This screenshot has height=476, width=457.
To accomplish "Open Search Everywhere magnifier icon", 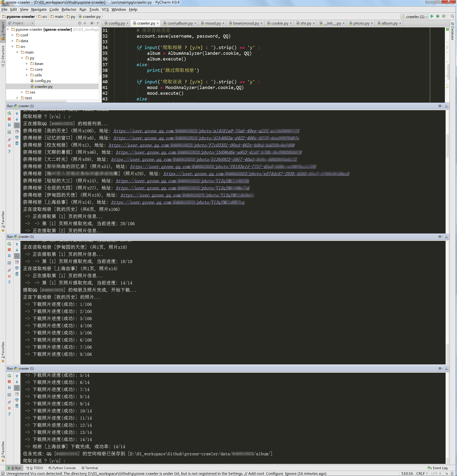I will [452, 16].
